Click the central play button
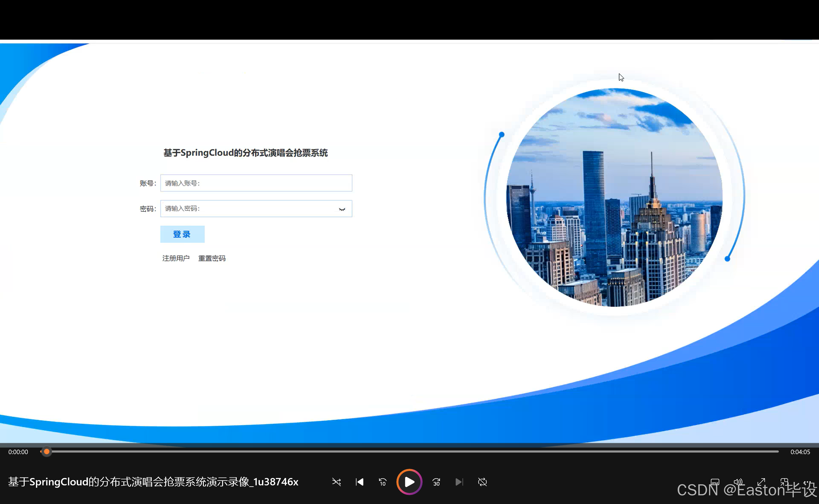The image size is (819, 504). click(409, 482)
